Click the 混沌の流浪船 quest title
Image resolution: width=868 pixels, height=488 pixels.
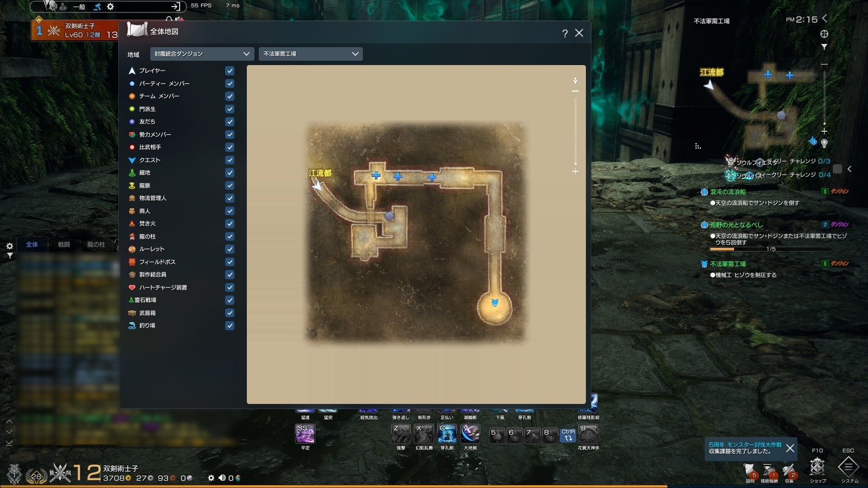[x=727, y=192]
